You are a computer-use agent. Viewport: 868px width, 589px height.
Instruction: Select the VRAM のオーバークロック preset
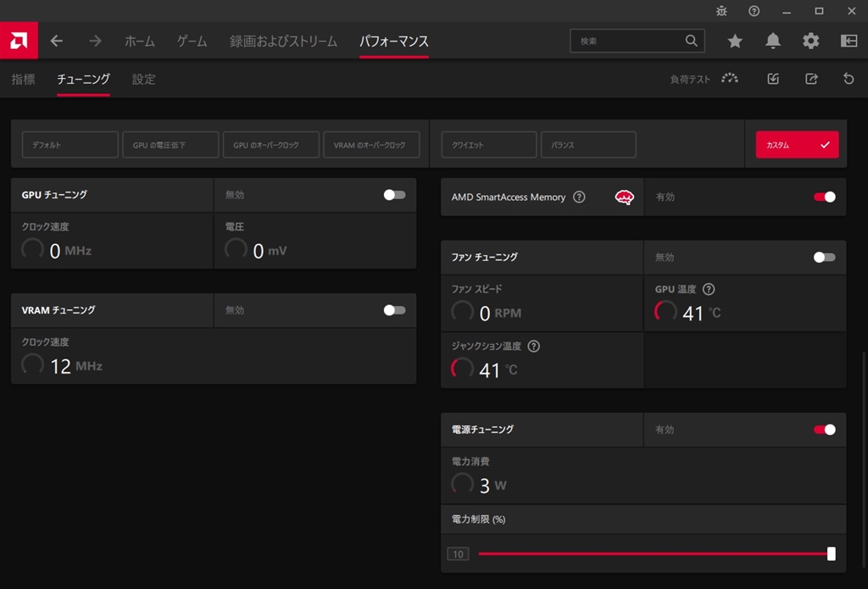[371, 144]
